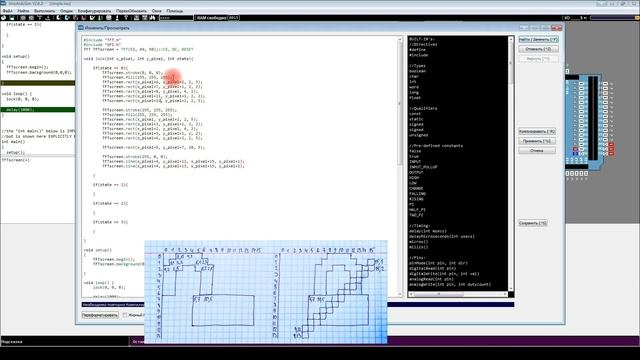Screen dimensions: 640x360
Task: Click the toolbar search text field
Action: click(176, 18)
